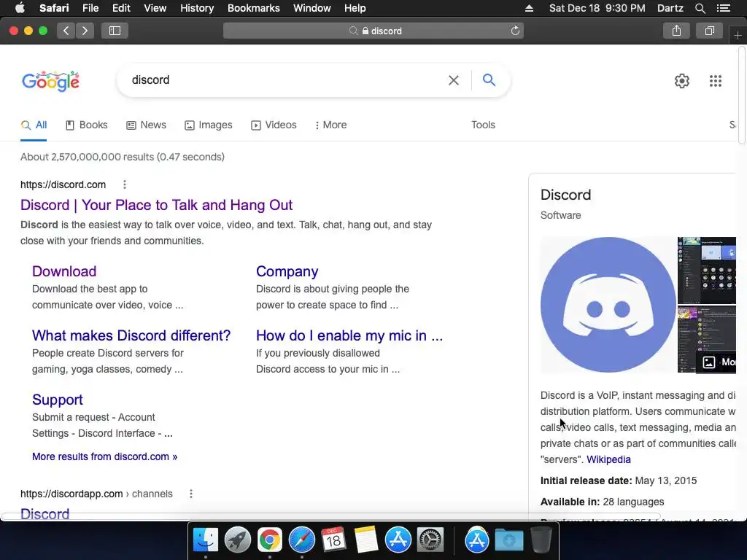Go back with Safari's back arrow

pyautogui.click(x=66, y=31)
